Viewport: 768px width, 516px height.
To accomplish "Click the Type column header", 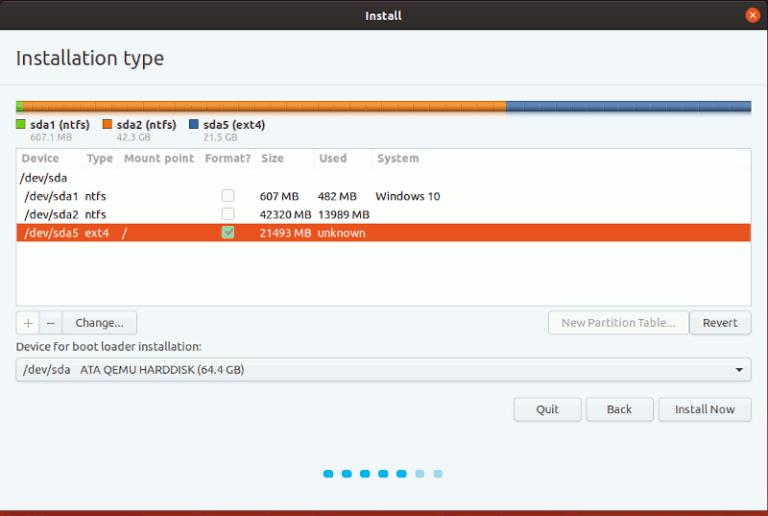I will [99, 158].
